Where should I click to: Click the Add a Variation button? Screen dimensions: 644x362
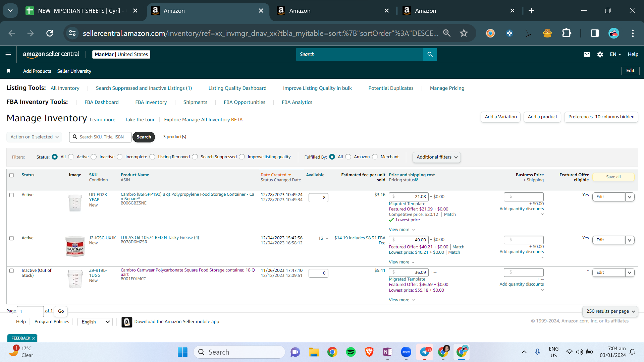[x=500, y=117]
